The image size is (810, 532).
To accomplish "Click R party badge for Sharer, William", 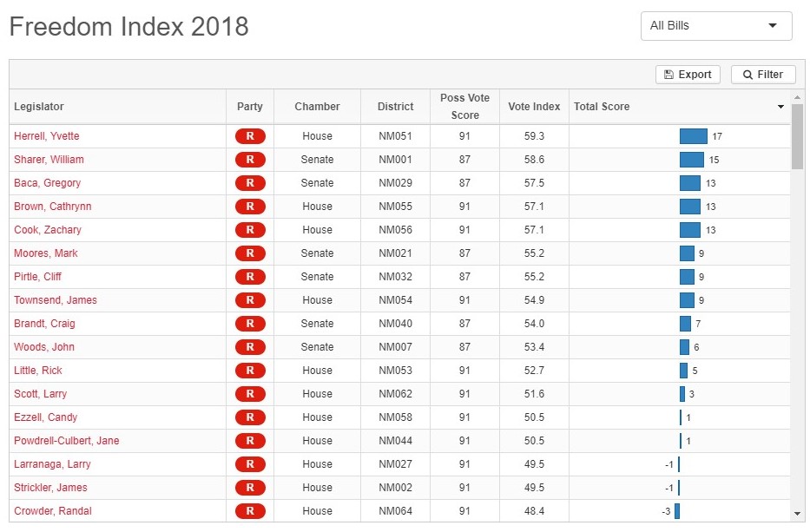I will (x=250, y=160).
